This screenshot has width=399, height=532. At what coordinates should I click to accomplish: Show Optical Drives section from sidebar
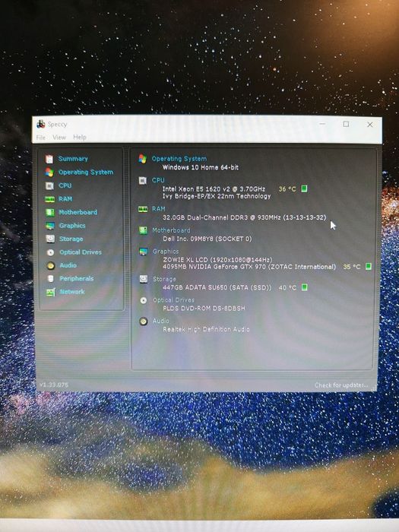point(81,252)
